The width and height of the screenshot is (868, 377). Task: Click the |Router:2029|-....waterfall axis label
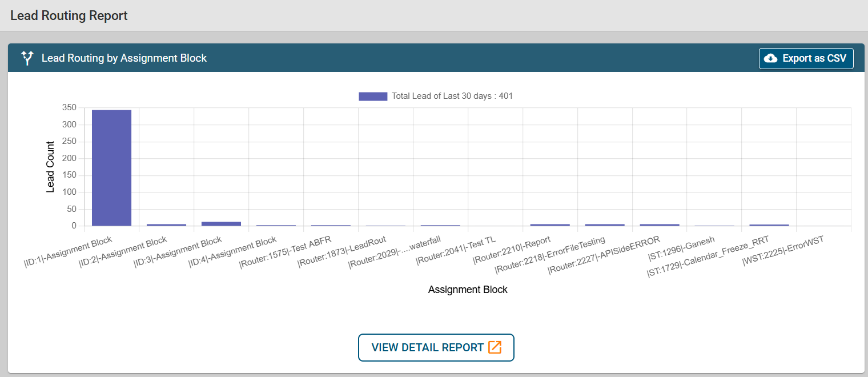click(395, 252)
